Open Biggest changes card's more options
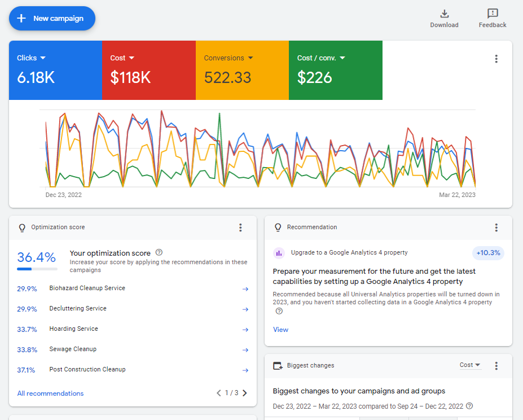 (496, 366)
